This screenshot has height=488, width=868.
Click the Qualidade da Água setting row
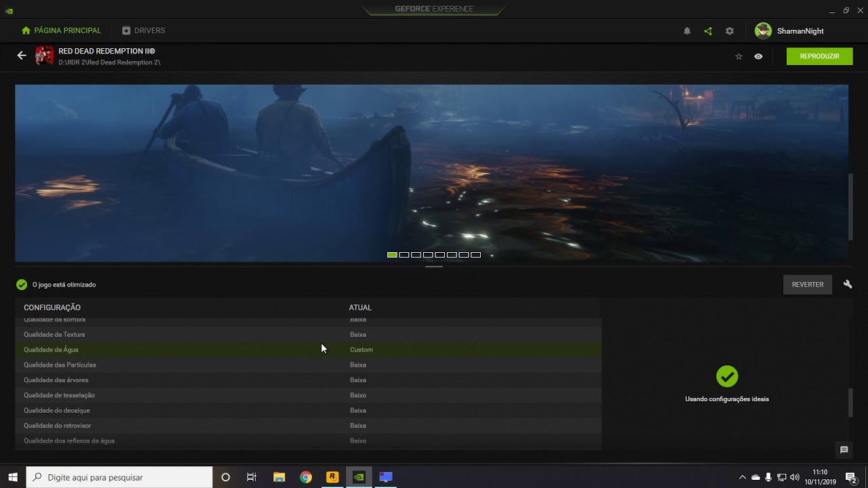tap(309, 350)
